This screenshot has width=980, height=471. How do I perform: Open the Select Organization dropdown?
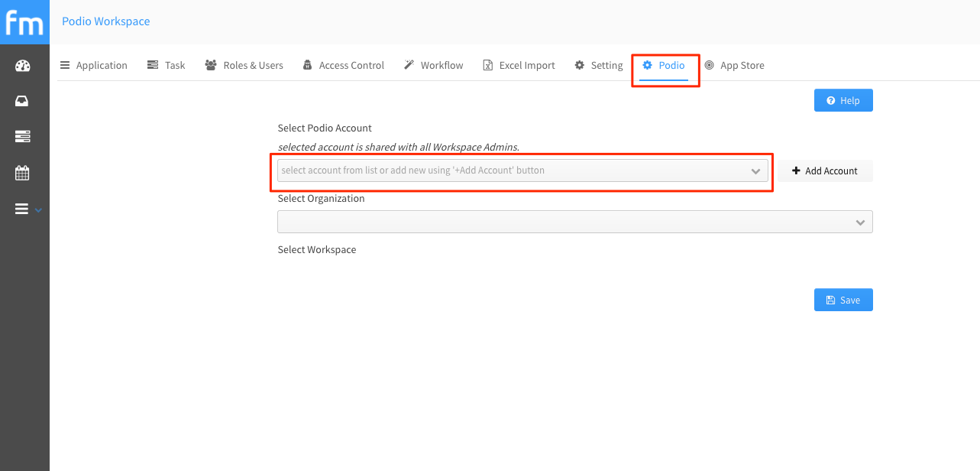[x=575, y=222]
